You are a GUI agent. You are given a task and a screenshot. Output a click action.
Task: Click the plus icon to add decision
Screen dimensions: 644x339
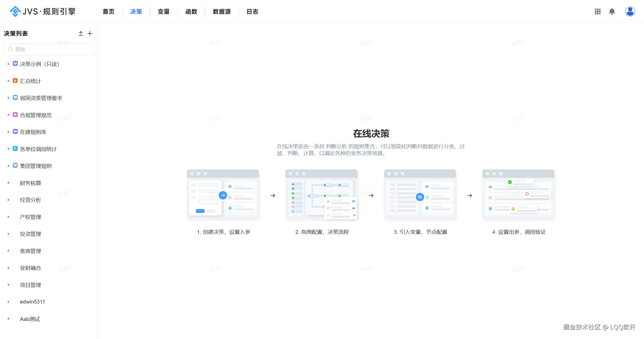point(90,33)
